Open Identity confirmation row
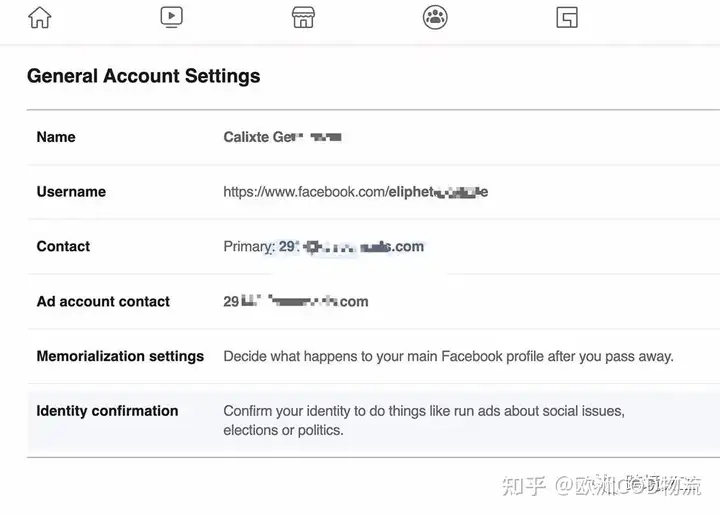 click(x=373, y=420)
